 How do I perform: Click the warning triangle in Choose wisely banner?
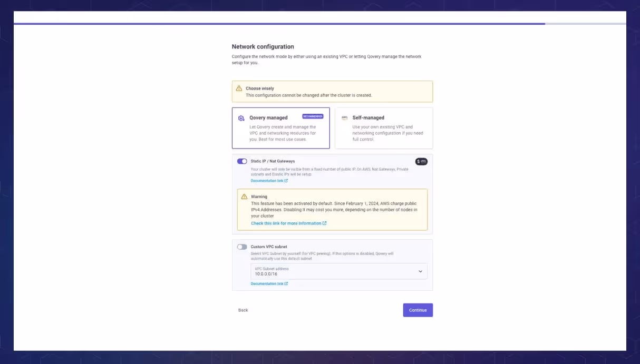tap(240, 88)
